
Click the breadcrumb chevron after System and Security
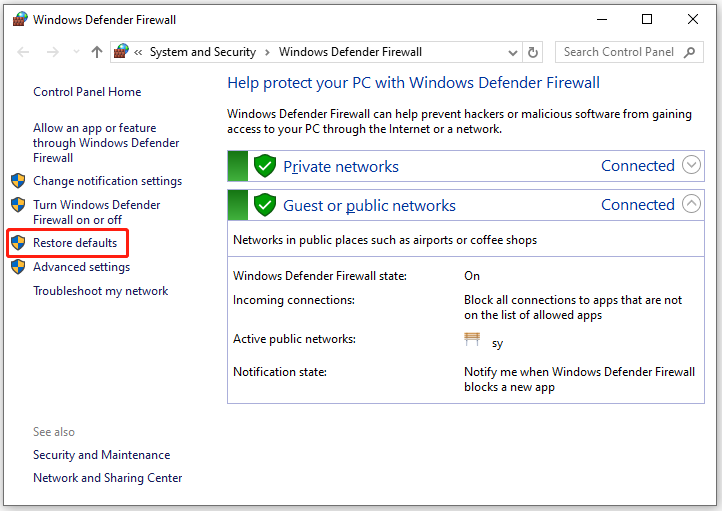267,52
